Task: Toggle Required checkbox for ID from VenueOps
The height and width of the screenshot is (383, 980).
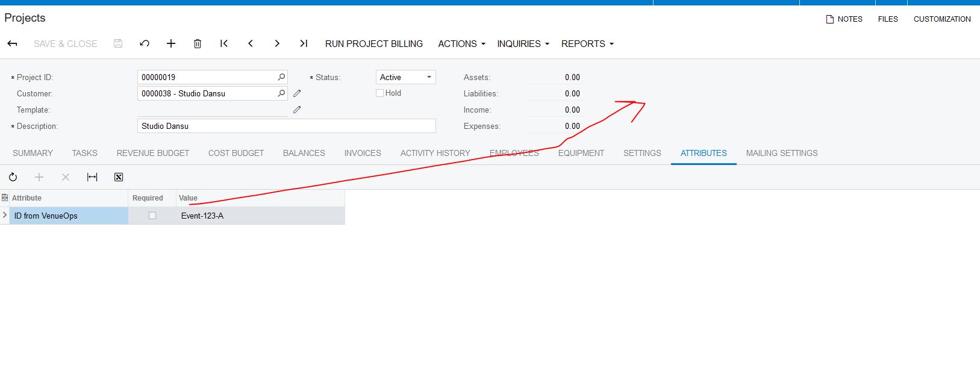Action: tap(152, 216)
